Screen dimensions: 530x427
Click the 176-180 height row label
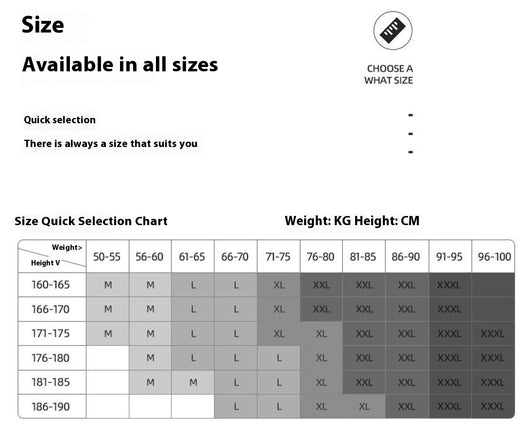pos(51,358)
